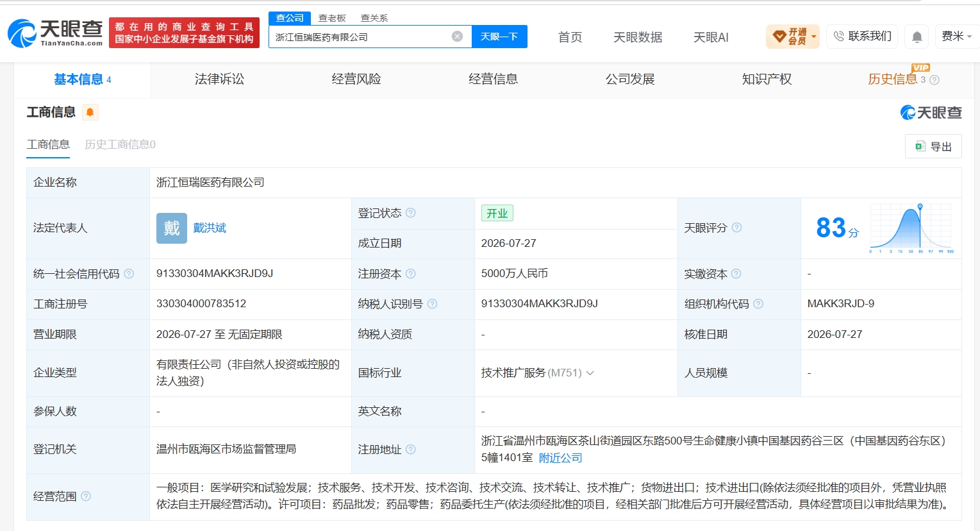Select organization code MAKK3RJD-9
This screenshot has width=980, height=531.
pyautogui.click(x=841, y=304)
